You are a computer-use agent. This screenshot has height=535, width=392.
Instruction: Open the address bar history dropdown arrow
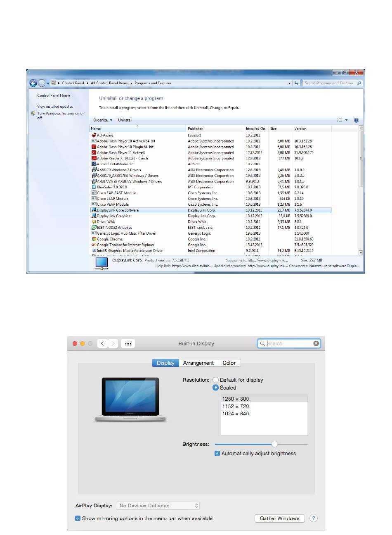290,83
